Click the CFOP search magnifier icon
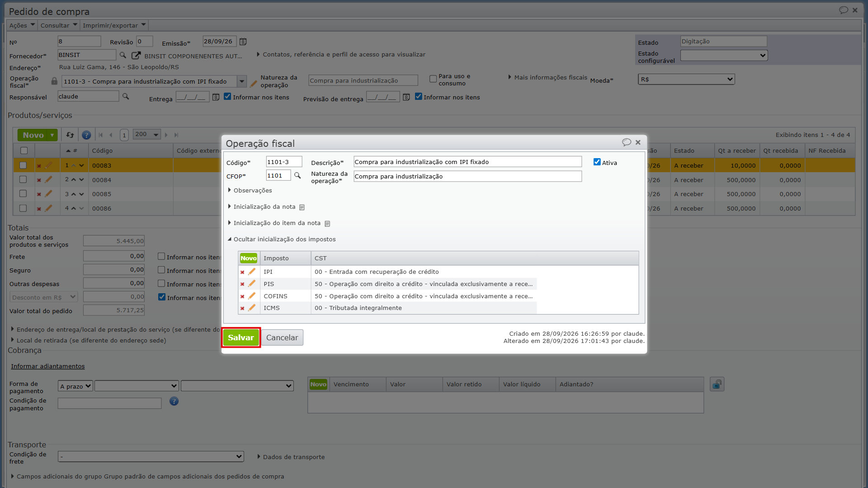 [x=297, y=175]
